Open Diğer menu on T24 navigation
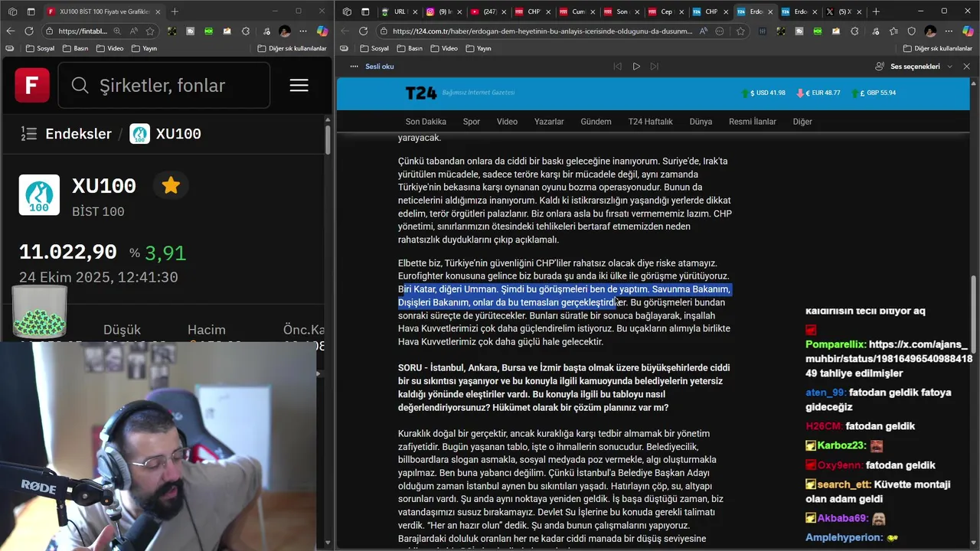This screenshot has width=980, height=551. [x=802, y=122]
